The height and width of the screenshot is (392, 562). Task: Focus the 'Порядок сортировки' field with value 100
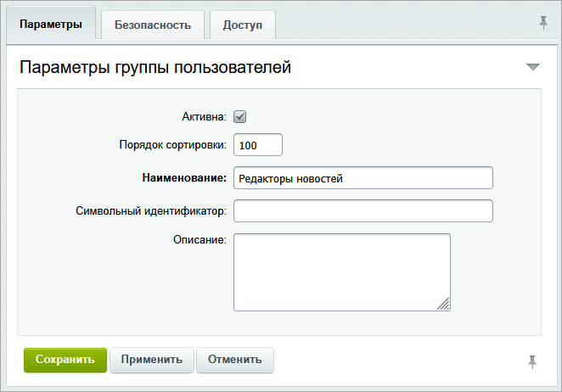tap(257, 145)
